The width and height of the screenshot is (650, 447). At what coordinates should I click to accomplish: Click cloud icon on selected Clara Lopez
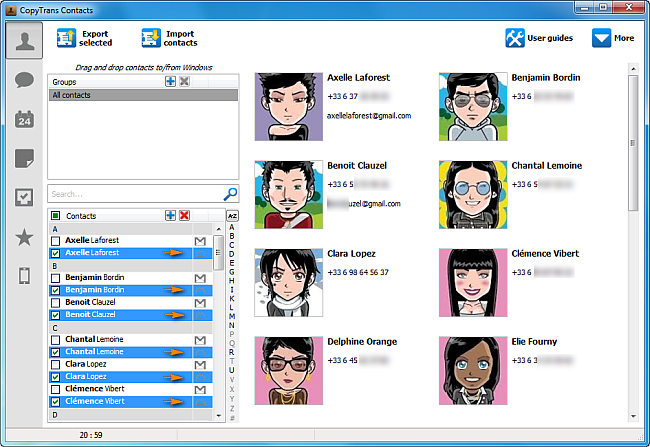pos(201,377)
